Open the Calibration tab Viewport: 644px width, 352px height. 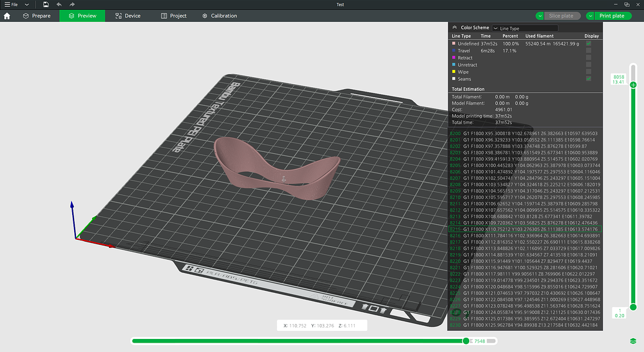point(220,16)
